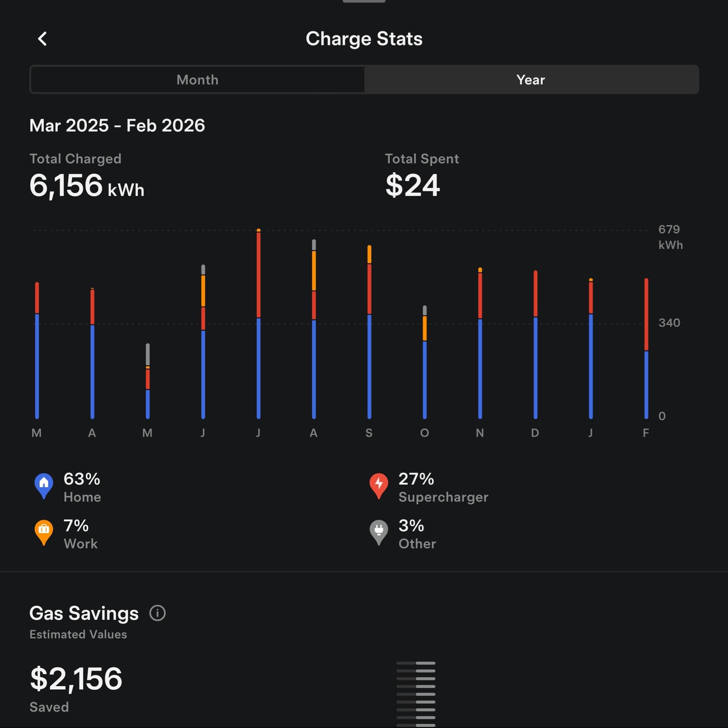This screenshot has height=728, width=728.
Task: Tap the $2,156 Saved amount
Action: 76,679
